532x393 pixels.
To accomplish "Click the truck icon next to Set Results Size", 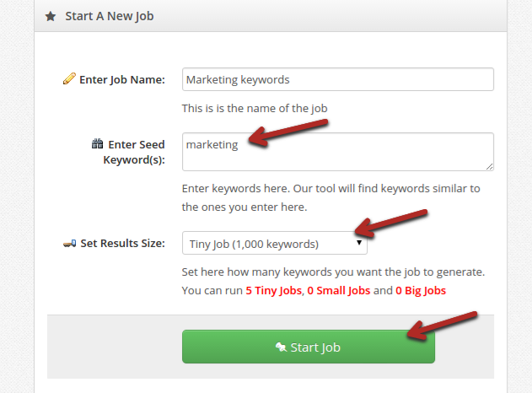I will tap(69, 244).
